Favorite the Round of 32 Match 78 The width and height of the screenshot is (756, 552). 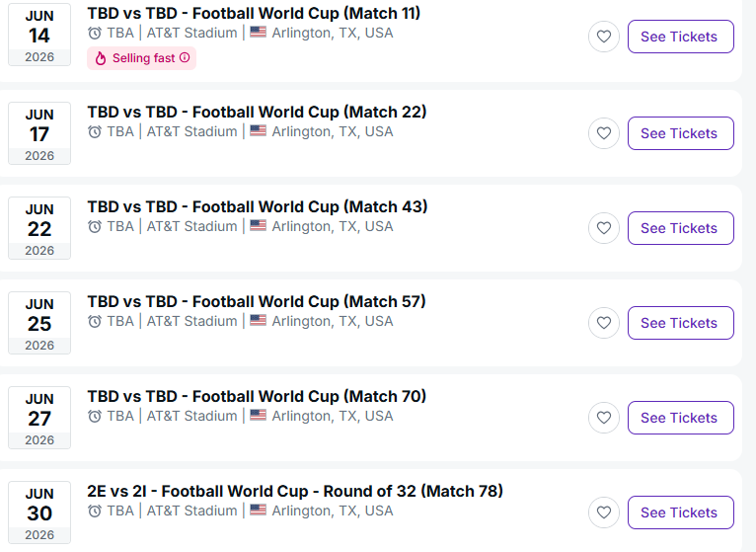(604, 513)
